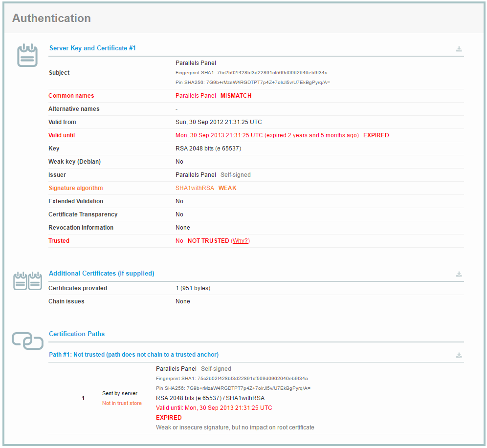
Task: Click the certificate icon beside Server Key section
Action: pyautogui.click(x=27, y=55)
